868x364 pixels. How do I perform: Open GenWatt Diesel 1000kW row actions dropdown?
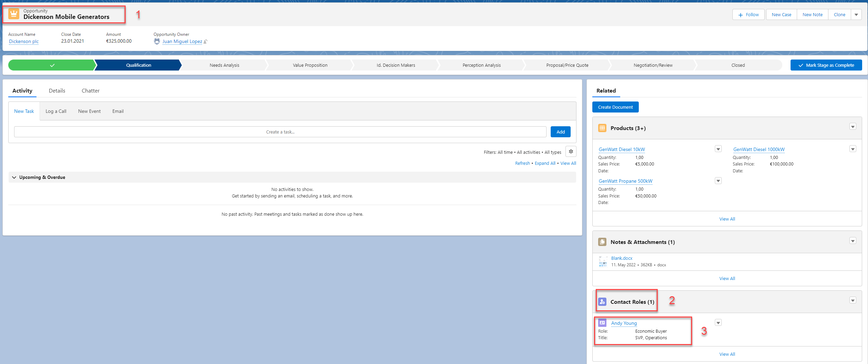(x=853, y=149)
